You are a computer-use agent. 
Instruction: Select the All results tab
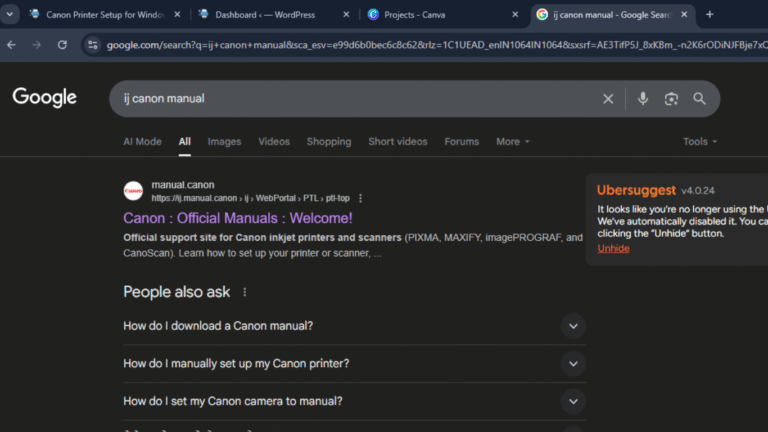(x=185, y=142)
